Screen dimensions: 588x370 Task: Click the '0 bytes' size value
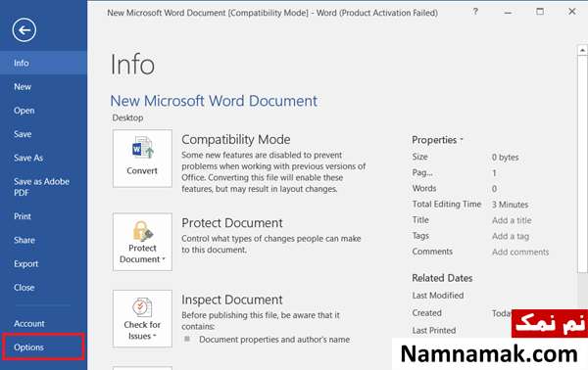click(505, 158)
